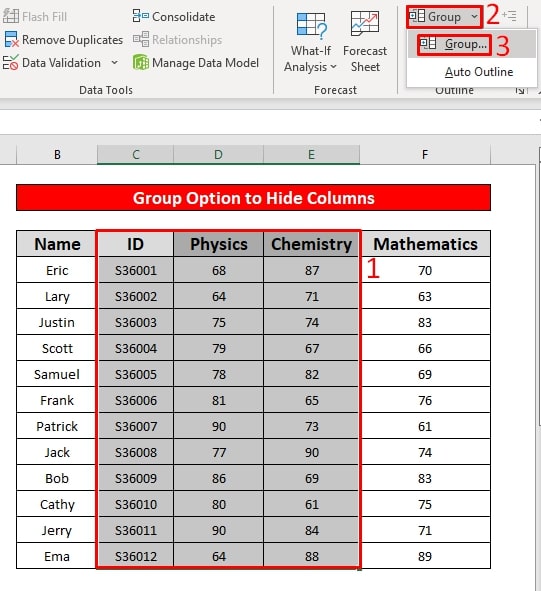This screenshot has height=591, width=541.
Task: Select Justin's Physics score 75
Action: pos(218,322)
